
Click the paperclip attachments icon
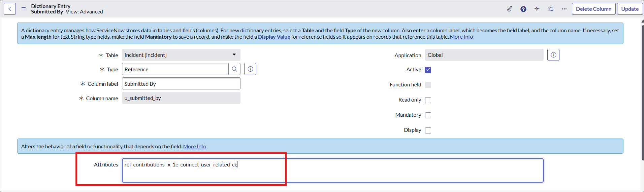click(x=510, y=9)
